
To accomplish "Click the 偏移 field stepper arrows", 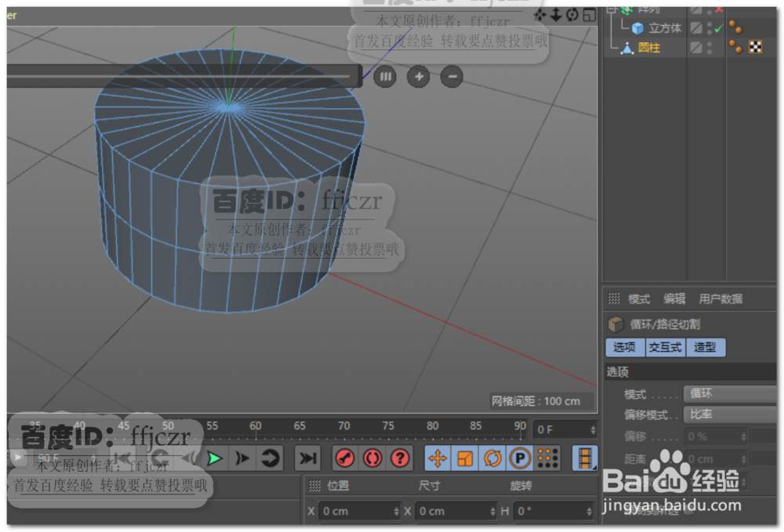I will point(744,436).
